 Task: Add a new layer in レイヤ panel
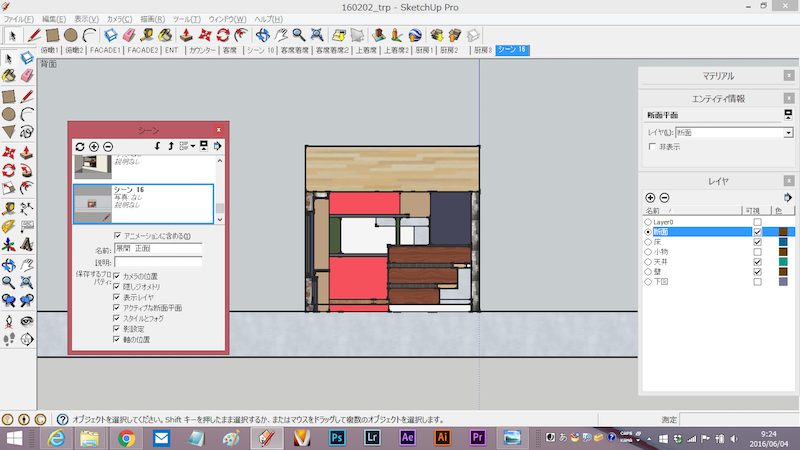coord(650,198)
